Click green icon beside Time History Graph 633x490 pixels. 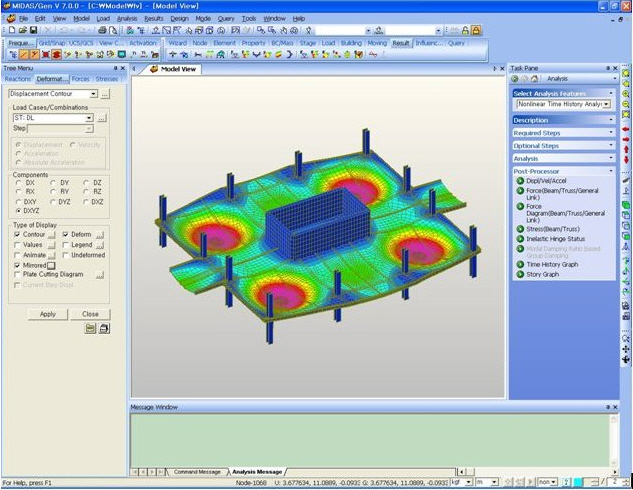tap(520, 264)
